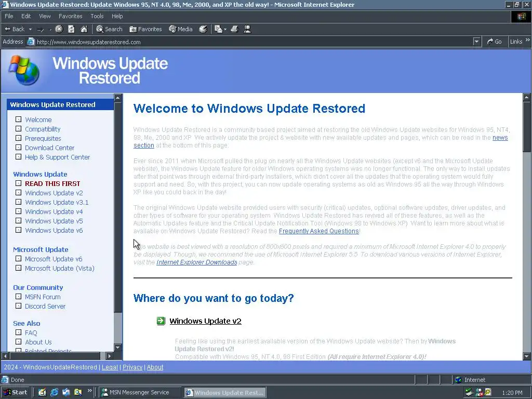Image resolution: width=532 pixels, height=399 pixels.
Task: Stop page loading with Stop icon
Action: tap(59, 29)
